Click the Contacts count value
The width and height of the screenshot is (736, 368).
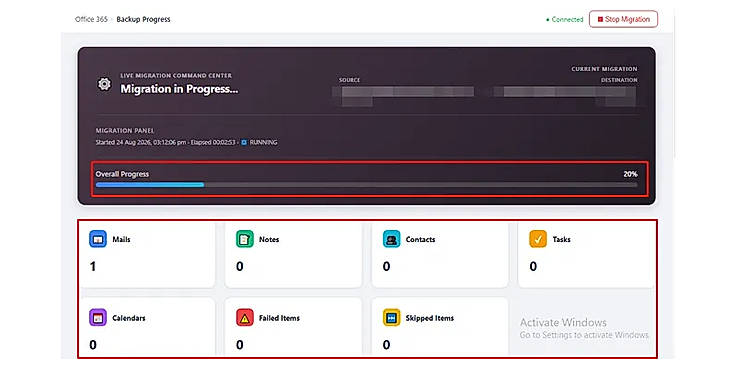[x=386, y=267]
